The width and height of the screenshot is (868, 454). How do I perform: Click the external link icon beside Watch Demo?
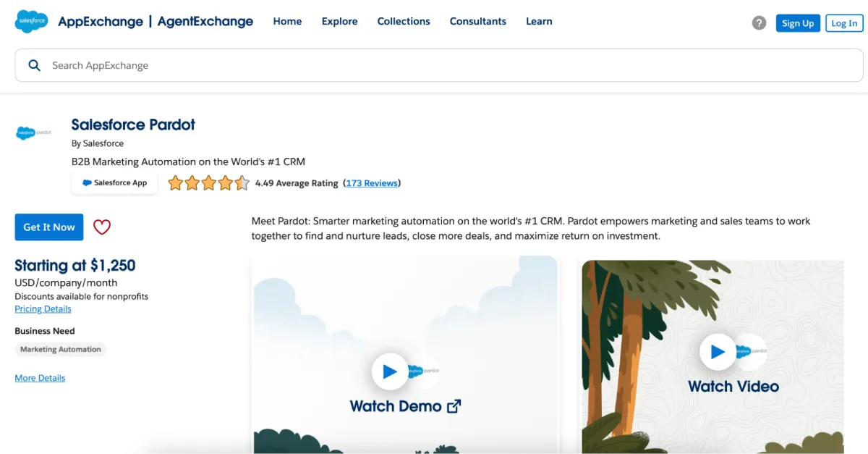point(454,405)
